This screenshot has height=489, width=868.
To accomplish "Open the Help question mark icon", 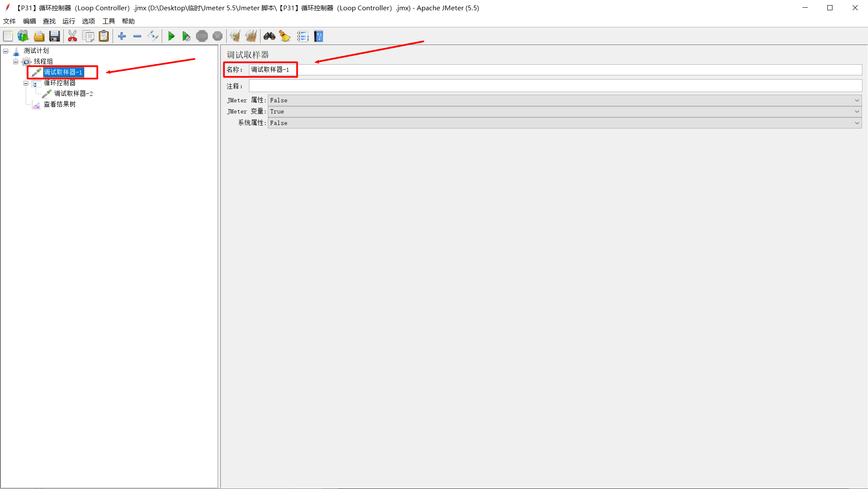I will coord(319,36).
